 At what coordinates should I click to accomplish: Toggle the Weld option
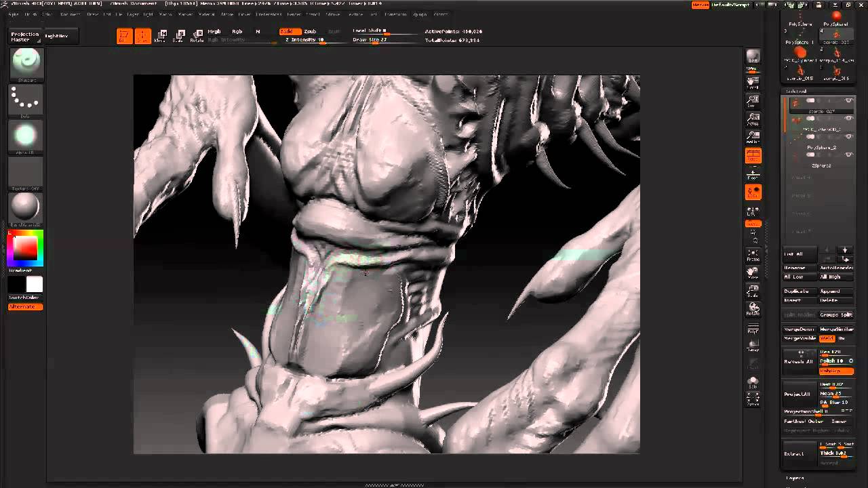click(827, 338)
